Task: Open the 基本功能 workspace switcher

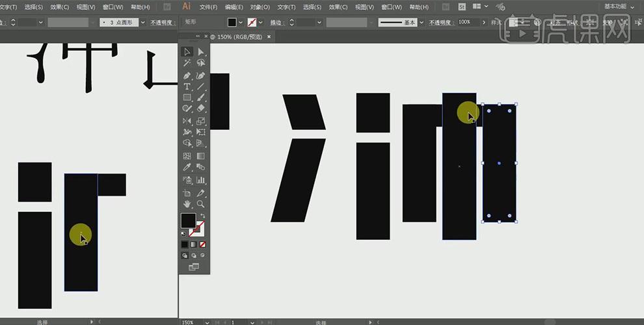Action: tap(619, 6)
